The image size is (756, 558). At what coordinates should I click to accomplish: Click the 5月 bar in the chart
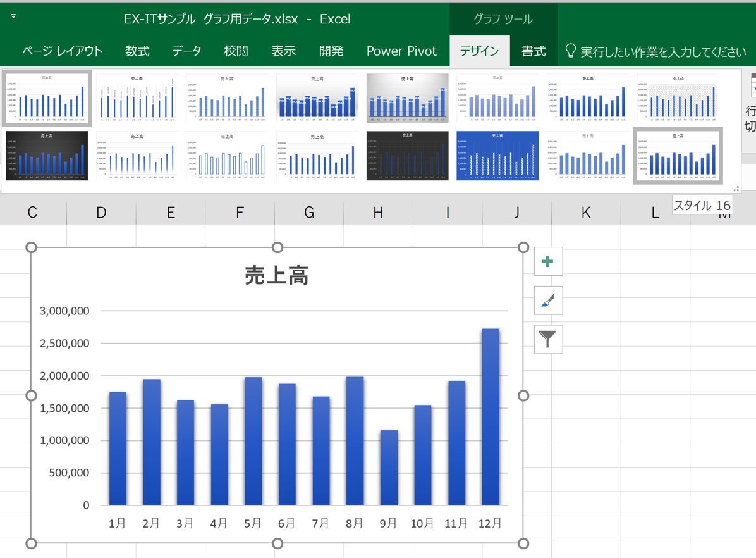pyautogui.click(x=253, y=441)
